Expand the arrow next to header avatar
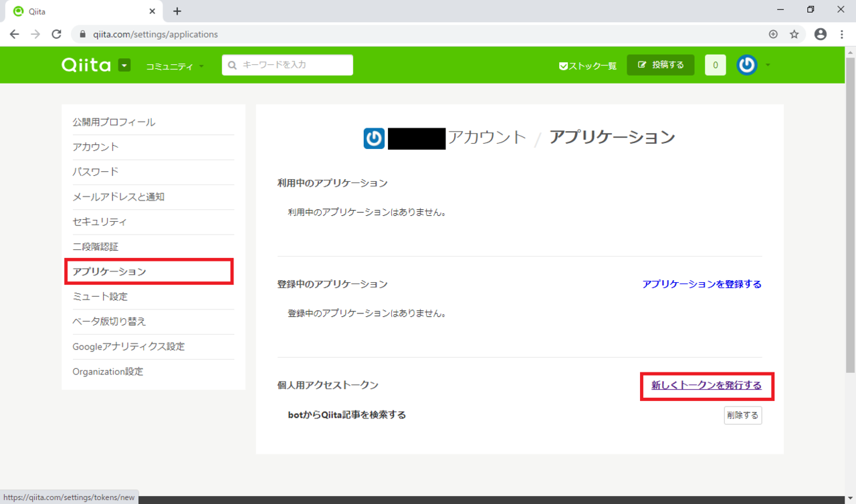 click(768, 66)
